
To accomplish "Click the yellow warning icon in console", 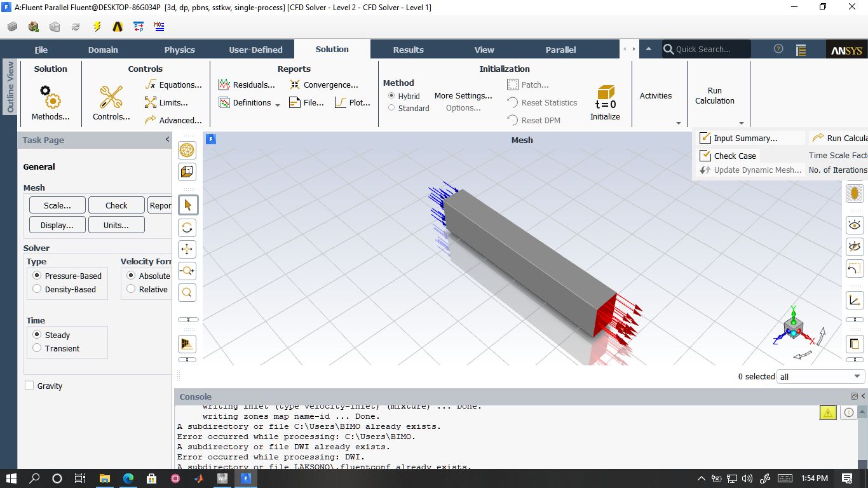I will [x=828, y=412].
